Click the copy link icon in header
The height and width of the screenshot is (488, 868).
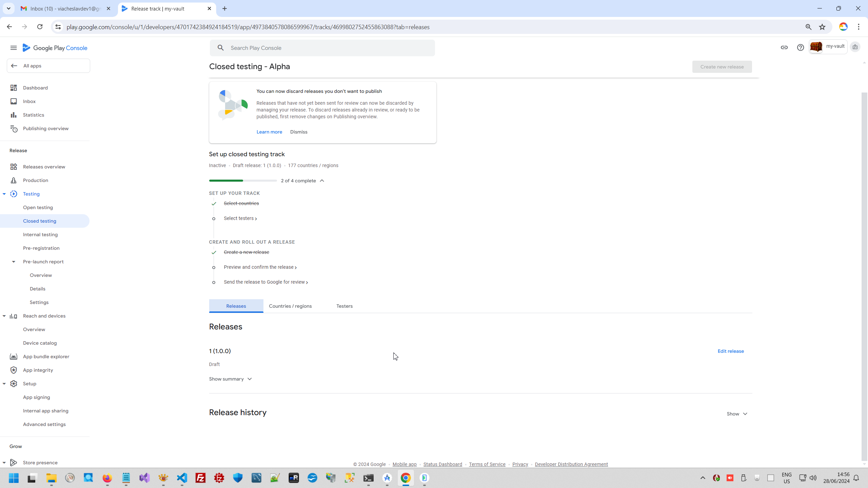coord(784,47)
